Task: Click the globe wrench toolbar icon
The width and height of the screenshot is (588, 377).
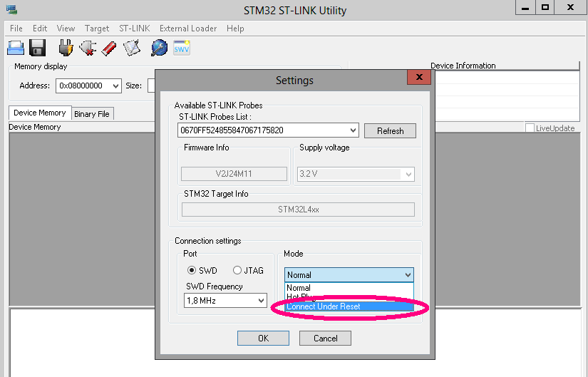Action: coord(160,48)
